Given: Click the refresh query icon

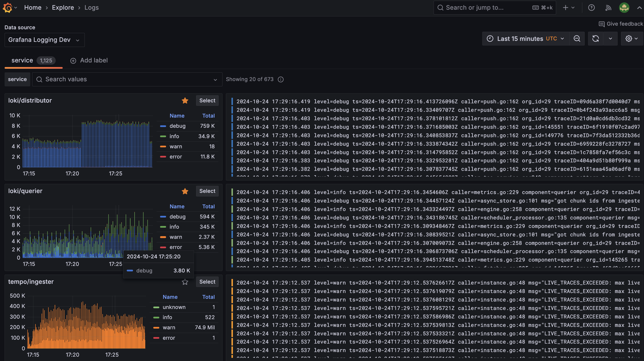Looking at the screenshot, I should tap(596, 38).
